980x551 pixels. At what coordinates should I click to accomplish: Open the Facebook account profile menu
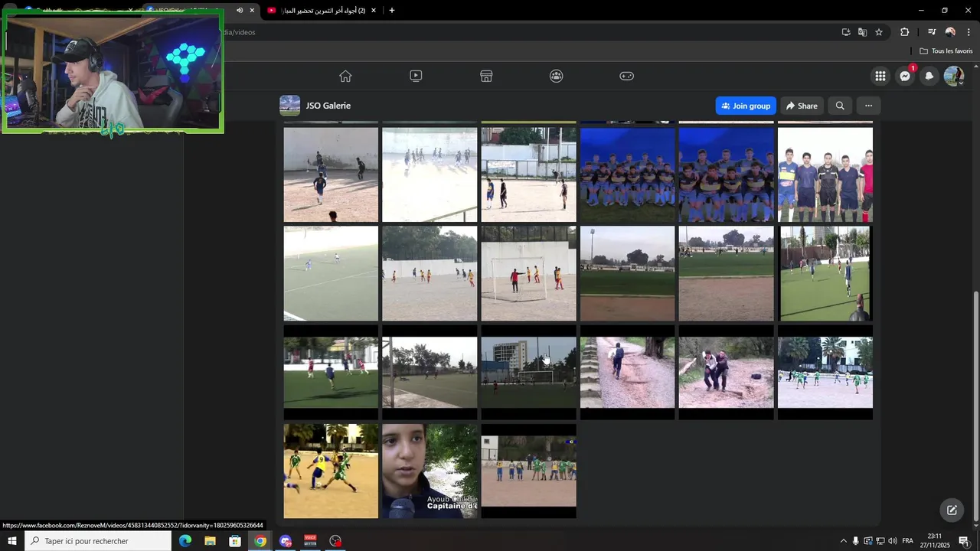click(954, 76)
